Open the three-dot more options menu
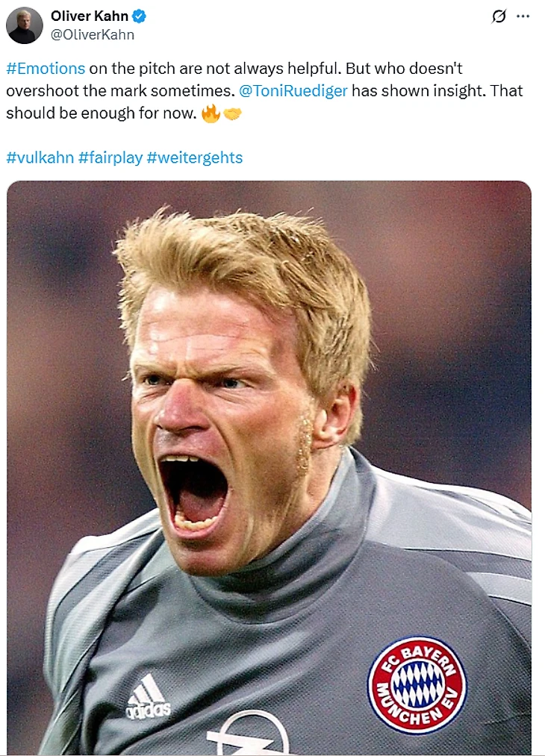Image resolution: width=545 pixels, height=756 pixels. (524, 16)
